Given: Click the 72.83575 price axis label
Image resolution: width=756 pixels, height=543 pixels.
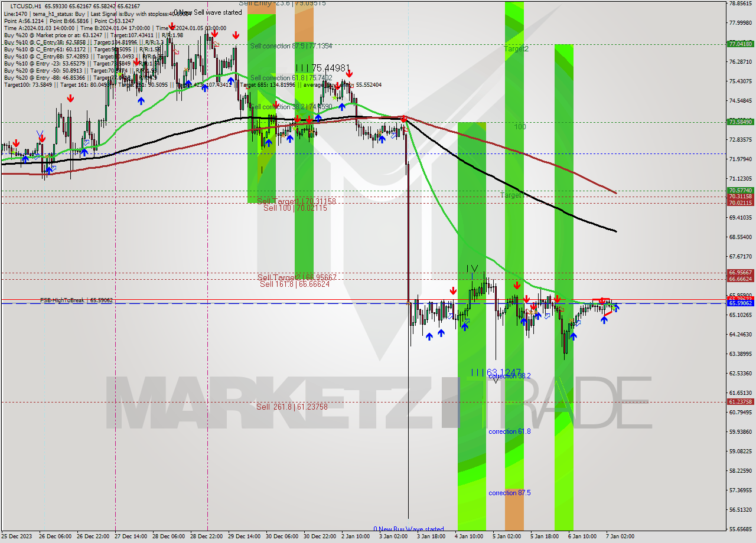Looking at the screenshot, I should 741,139.
